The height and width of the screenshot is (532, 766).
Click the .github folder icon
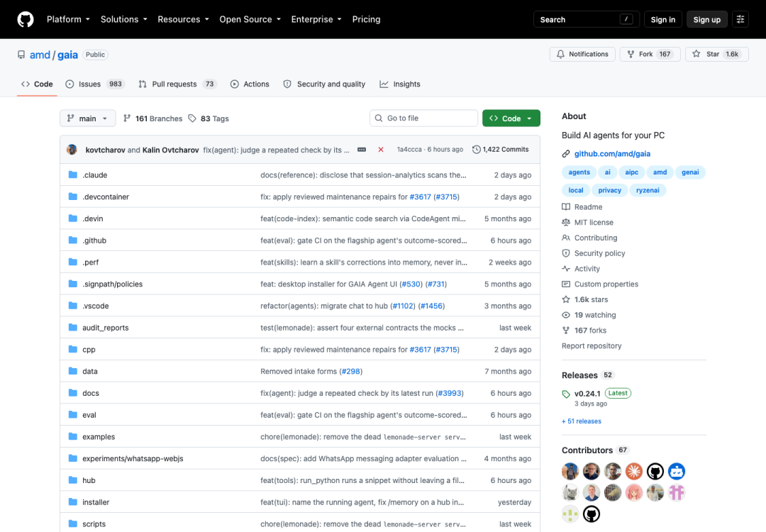(x=73, y=240)
